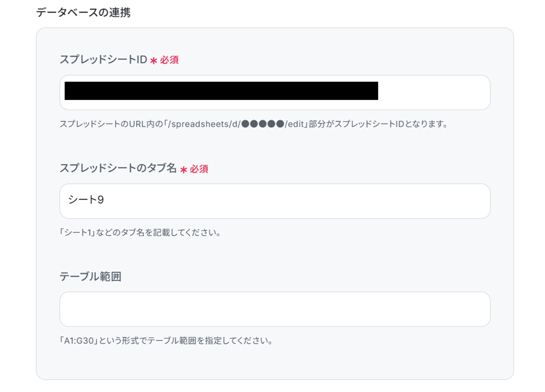Click the テーブル範囲 label text

coord(90,277)
